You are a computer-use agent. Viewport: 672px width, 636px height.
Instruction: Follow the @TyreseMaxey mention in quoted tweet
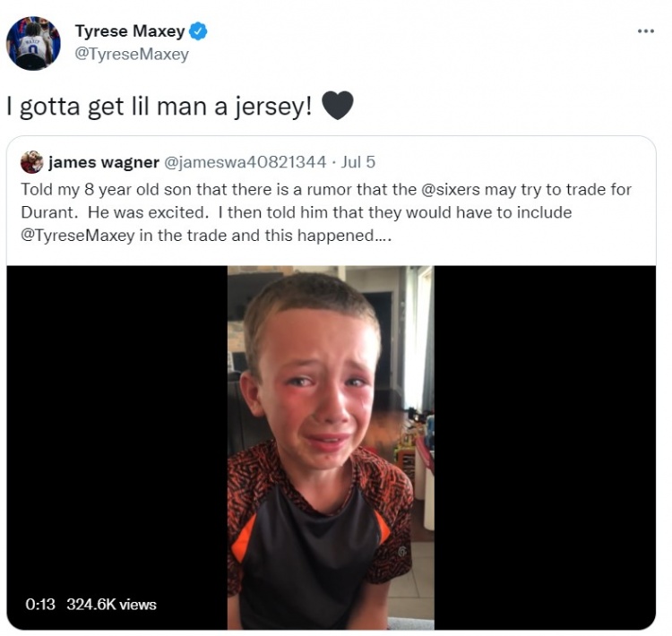click(x=78, y=236)
